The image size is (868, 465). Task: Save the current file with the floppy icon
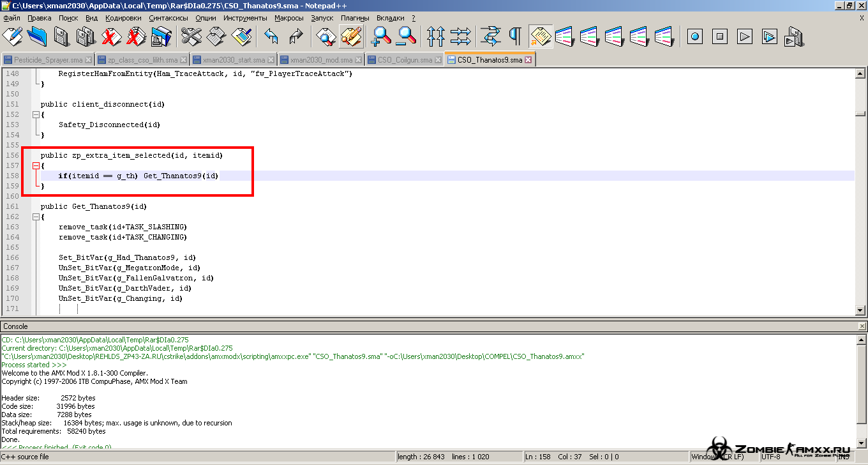coord(61,36)
